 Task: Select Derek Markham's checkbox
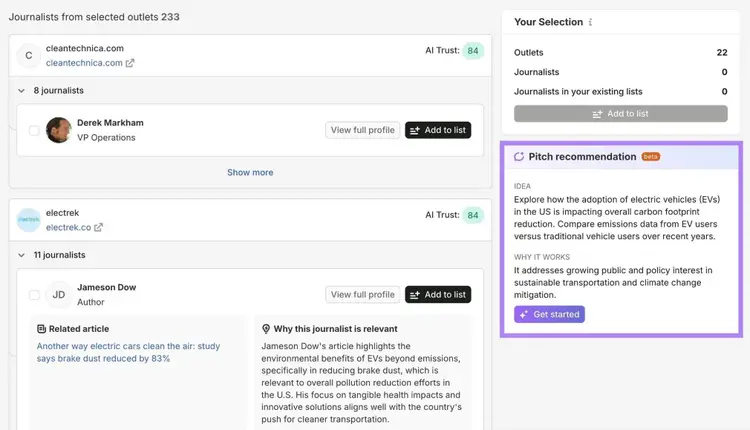tap(34, 130)
